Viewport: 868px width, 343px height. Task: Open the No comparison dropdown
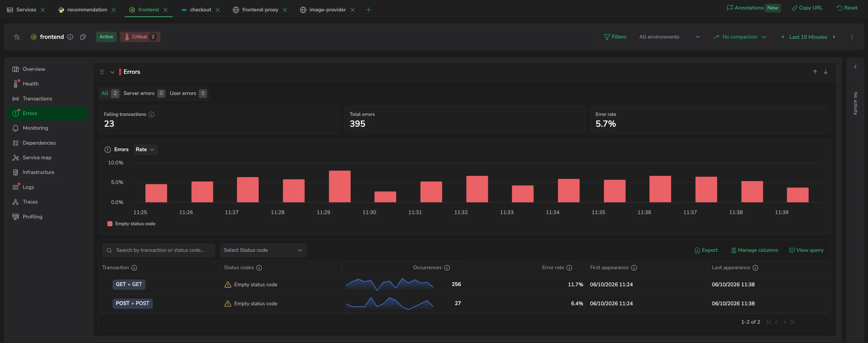click(740, 37)
